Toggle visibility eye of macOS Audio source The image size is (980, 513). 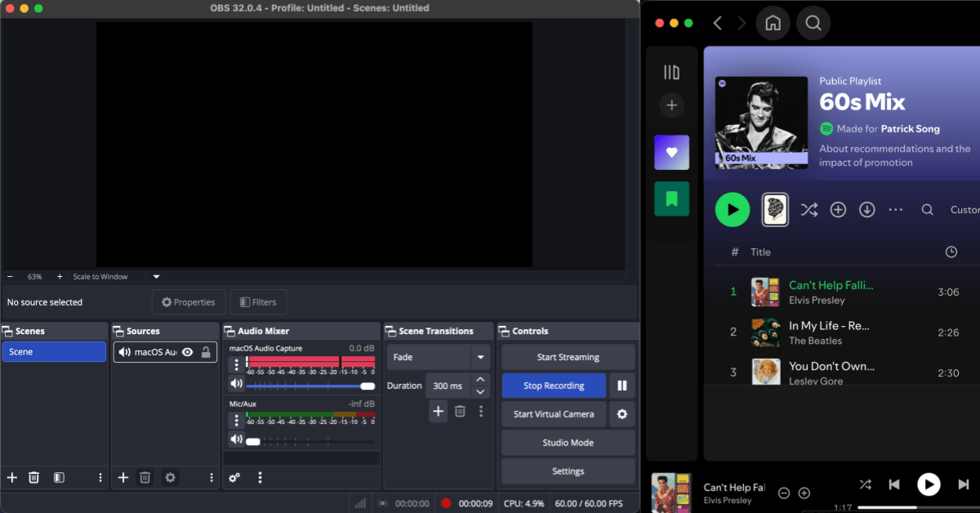[x=187, y=352]
